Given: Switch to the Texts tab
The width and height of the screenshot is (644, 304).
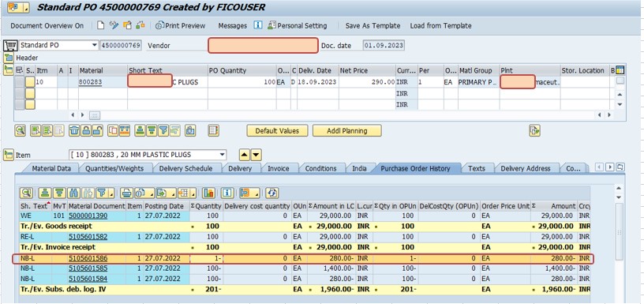Looking at the screenshot, I should click(x=477, y=168).
